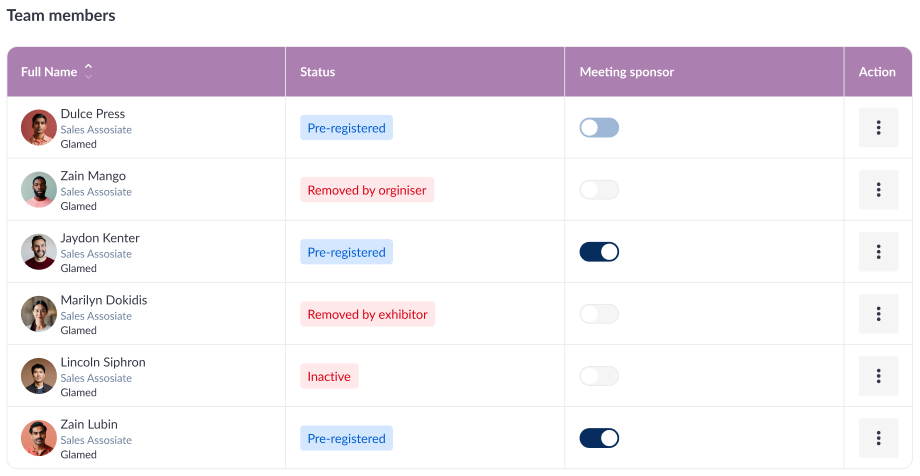Click Pre-registered badge for Dulce Press
The image size is (920, 476).
pos(346,128)
